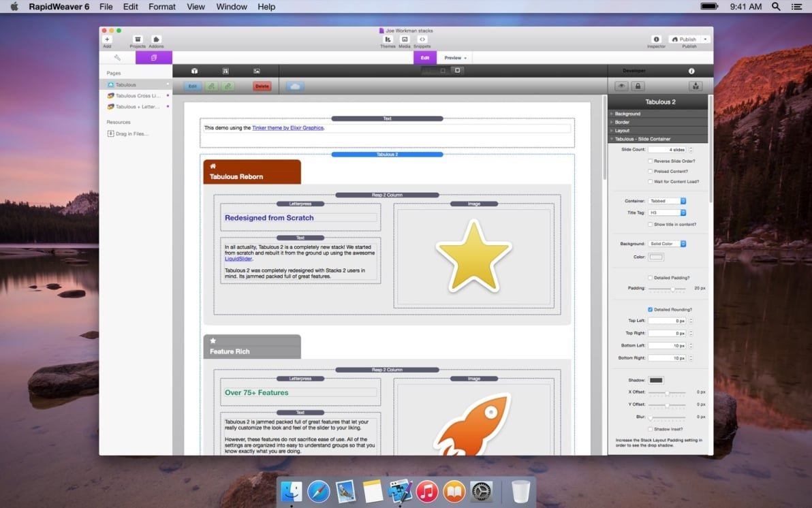Viewport: 812px width, 508px height.
Task: Open the Format menu in menu bar
Action: [161, 7]
